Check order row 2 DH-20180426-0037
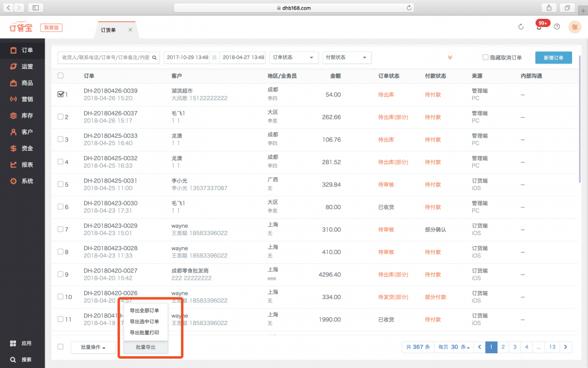Image resolution: width=588 pixels, height=368 pixels. point(61,117)
